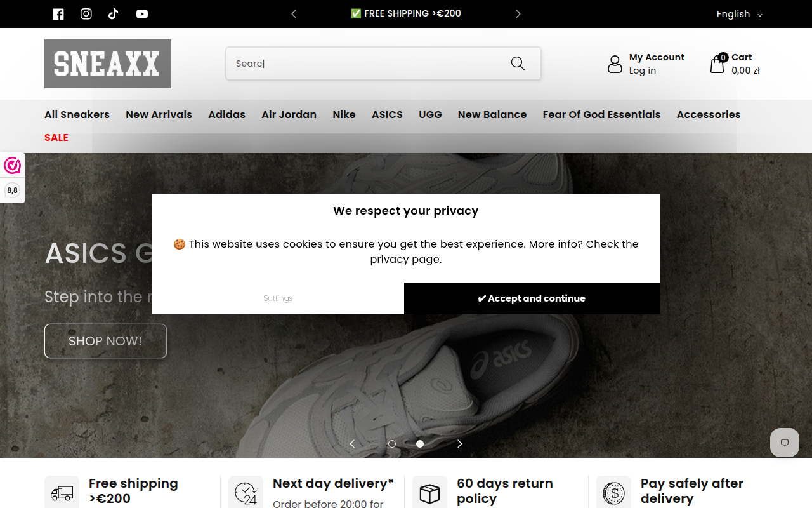Click the 0,00 zł cart total
This screenshot has height=508, width=812.
(745, 71)
